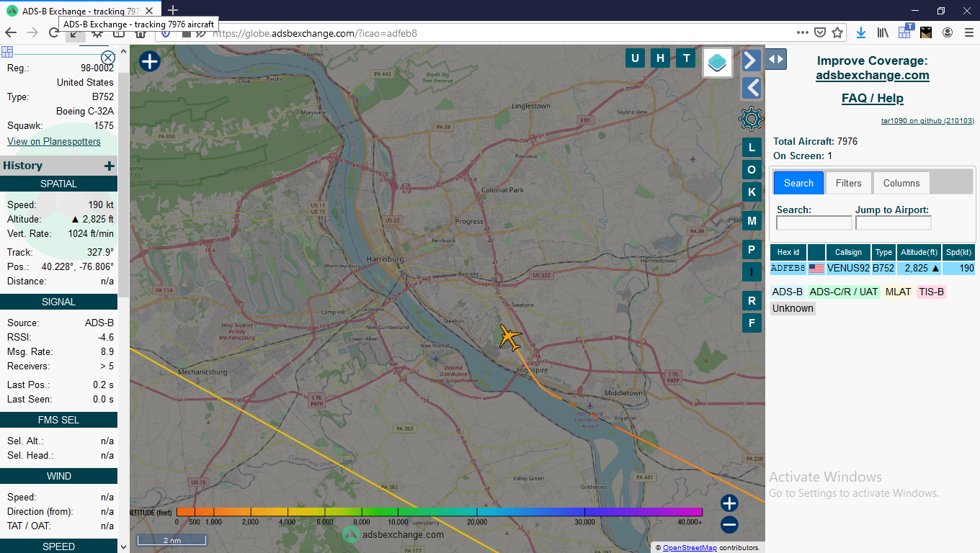Click the tile extension icon with T badge
This screenshot has width=980, height=553.
click(905, 31)
